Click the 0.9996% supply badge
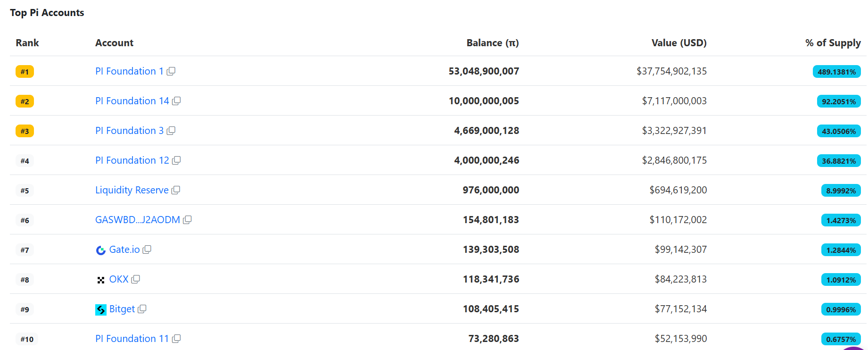Viewport: 868px width, 350px height. (x=841, y=309)
